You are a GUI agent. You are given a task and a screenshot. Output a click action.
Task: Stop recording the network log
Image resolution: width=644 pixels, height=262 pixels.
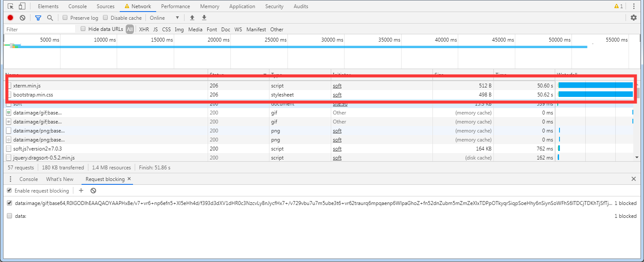(10, 18)
